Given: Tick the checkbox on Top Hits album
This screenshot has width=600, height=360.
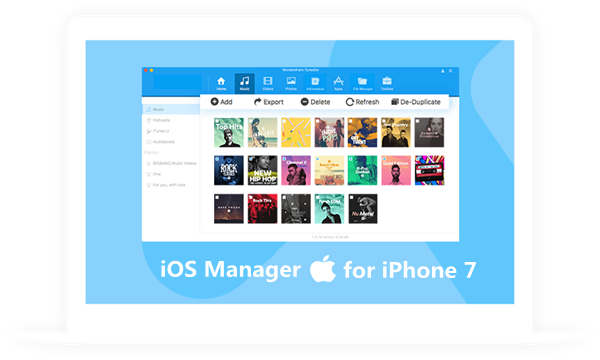Looking at the screenshot, I should tap(217, 121).
